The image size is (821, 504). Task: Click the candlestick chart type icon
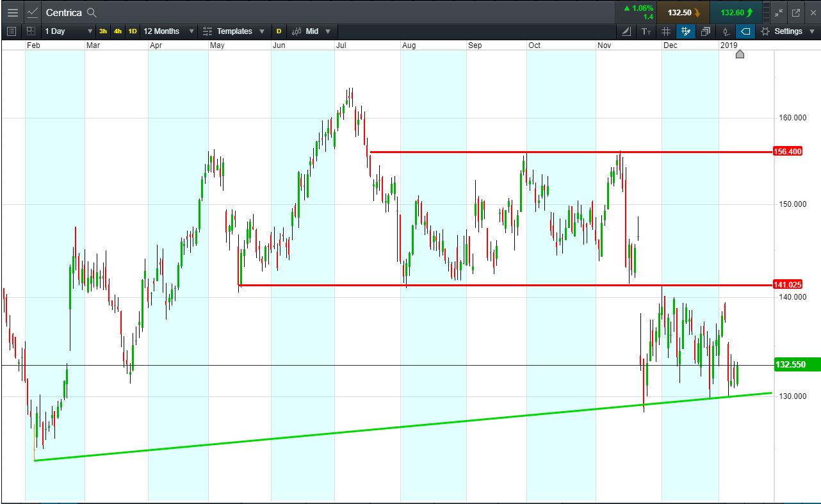297,31
